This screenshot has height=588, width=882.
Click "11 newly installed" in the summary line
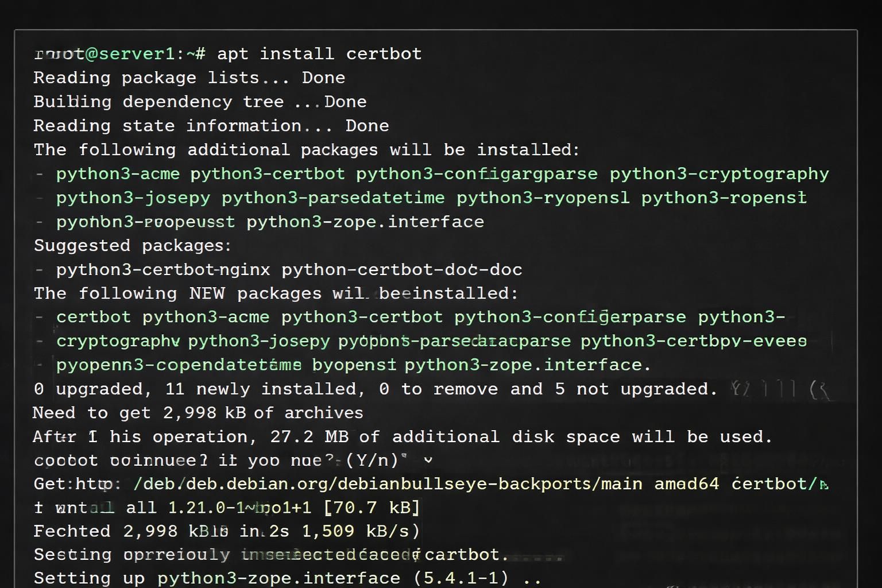[x=265, y=389]
